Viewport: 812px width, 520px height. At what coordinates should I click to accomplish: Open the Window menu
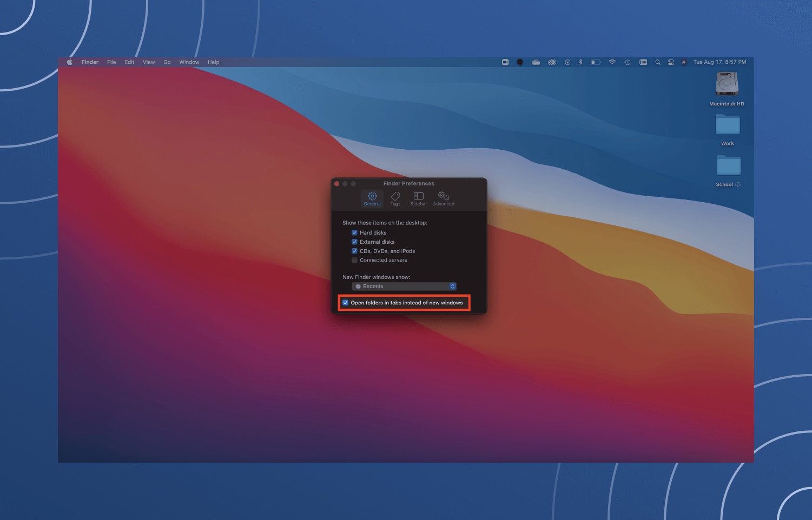click(x=189, y=62)
